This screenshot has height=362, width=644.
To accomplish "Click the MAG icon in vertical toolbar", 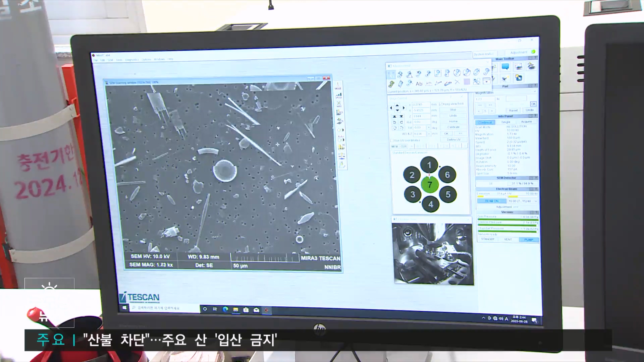I will tap(339, 104).
